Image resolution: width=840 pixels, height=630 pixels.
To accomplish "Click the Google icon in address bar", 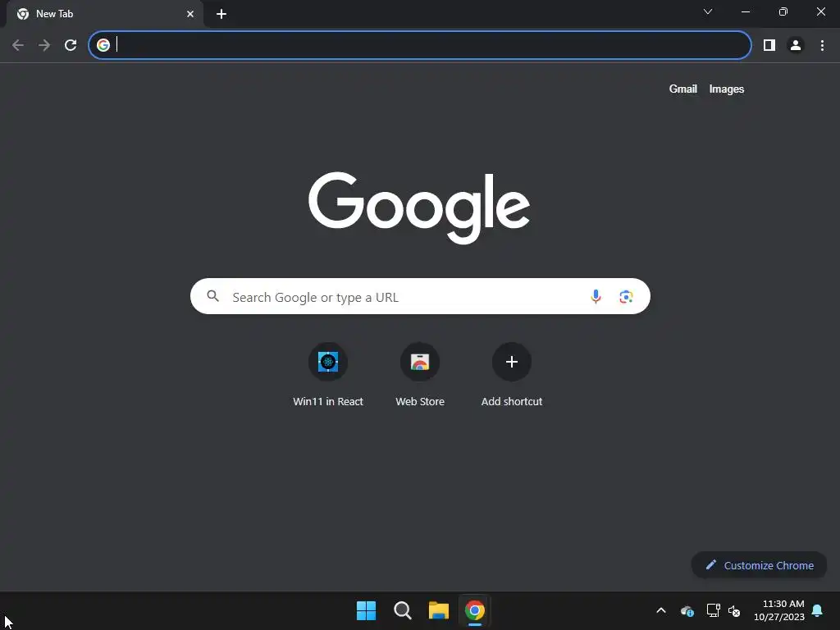I will point(103,45).
